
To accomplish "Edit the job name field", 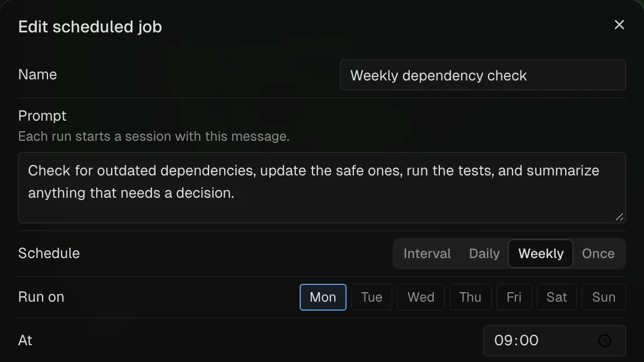I will tap(482, 75).
